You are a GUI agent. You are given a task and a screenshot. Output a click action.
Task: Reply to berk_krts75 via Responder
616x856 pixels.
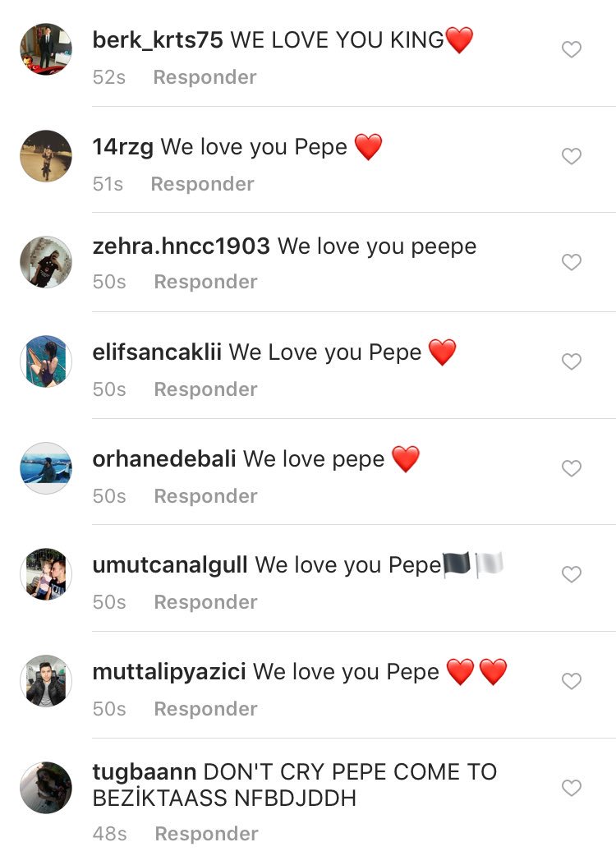coord(205,77)
